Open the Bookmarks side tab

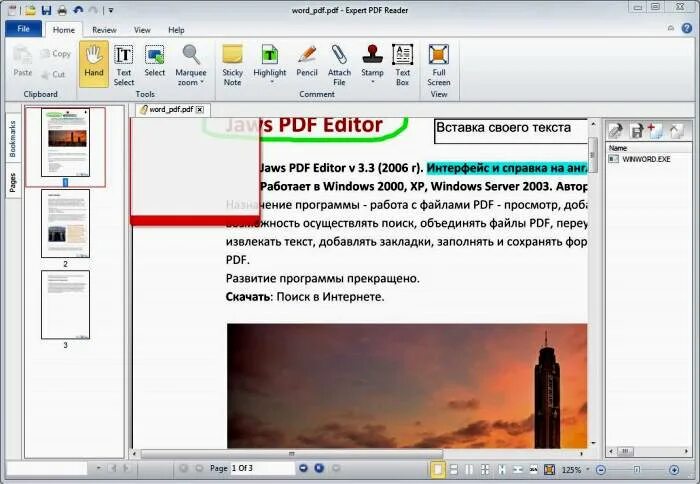coord(12,138)
